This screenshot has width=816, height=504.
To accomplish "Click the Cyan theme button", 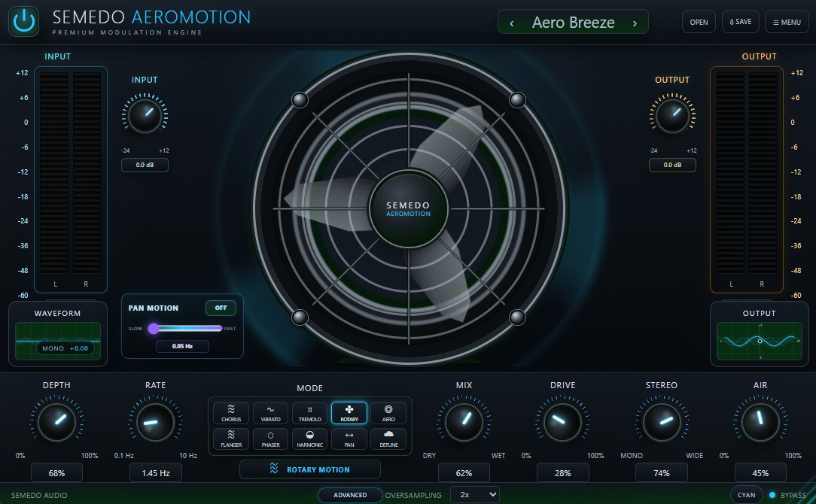I will click(x=746, y=495).
